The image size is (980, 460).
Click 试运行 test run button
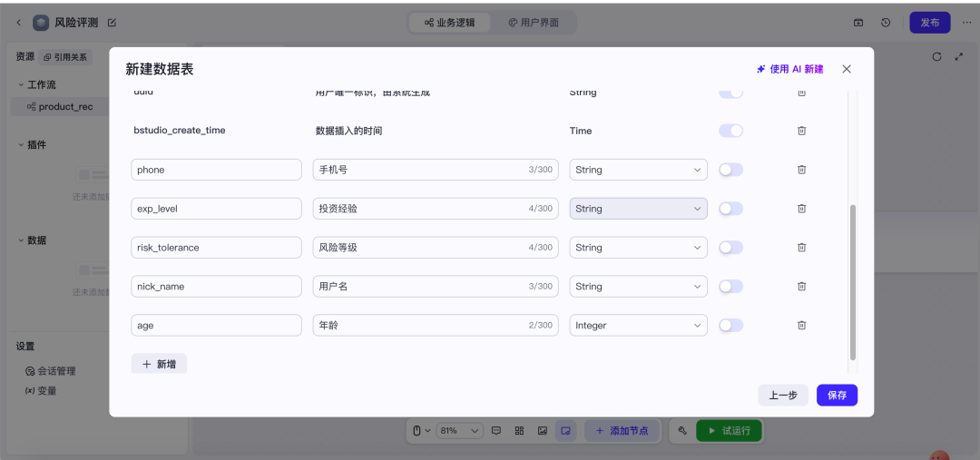729,431
